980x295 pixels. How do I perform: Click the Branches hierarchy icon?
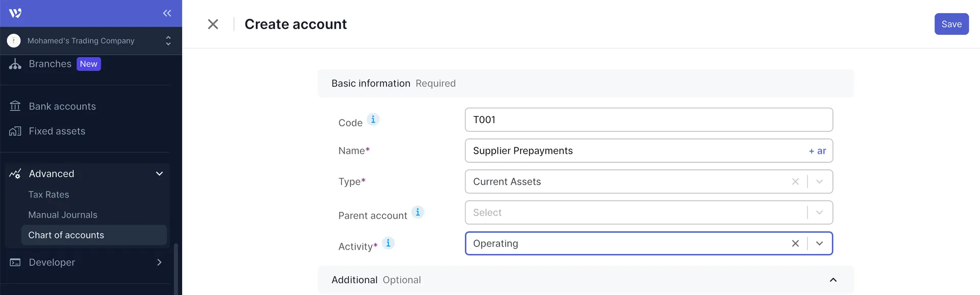pyautogui.click(x=15, y=64)
